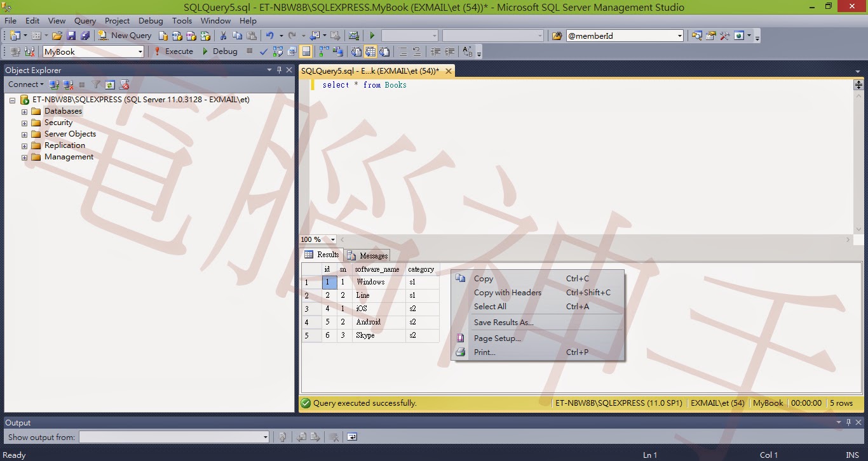
Task: Click the Copy icon in toolbar
Action: tap(237, 36)
